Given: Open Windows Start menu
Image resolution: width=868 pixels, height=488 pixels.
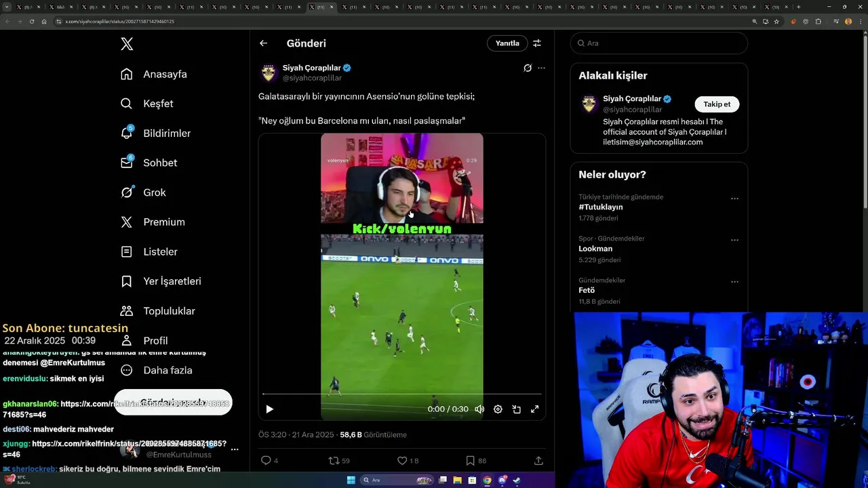Looking at the screenshot, I should click(351, 481).
